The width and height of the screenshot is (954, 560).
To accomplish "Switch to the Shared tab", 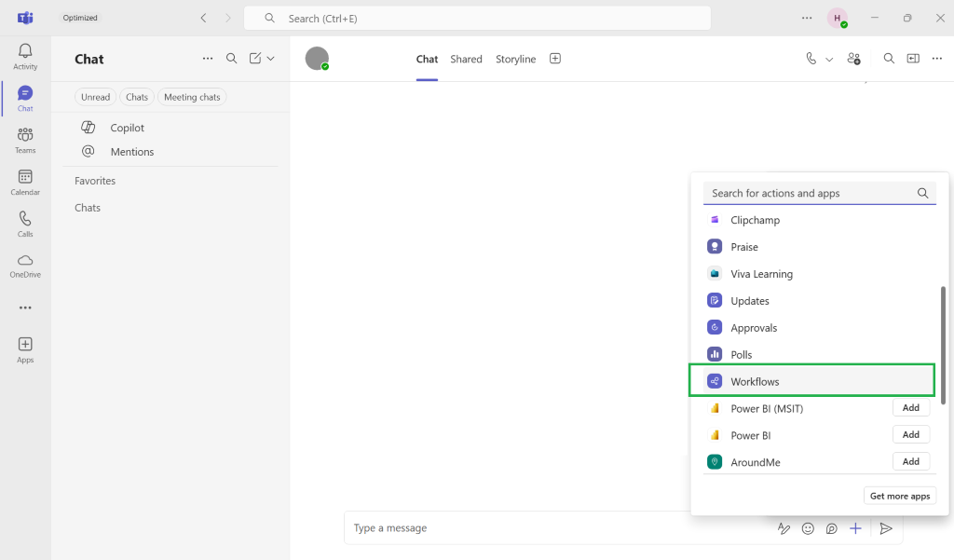I will point(466,59).
